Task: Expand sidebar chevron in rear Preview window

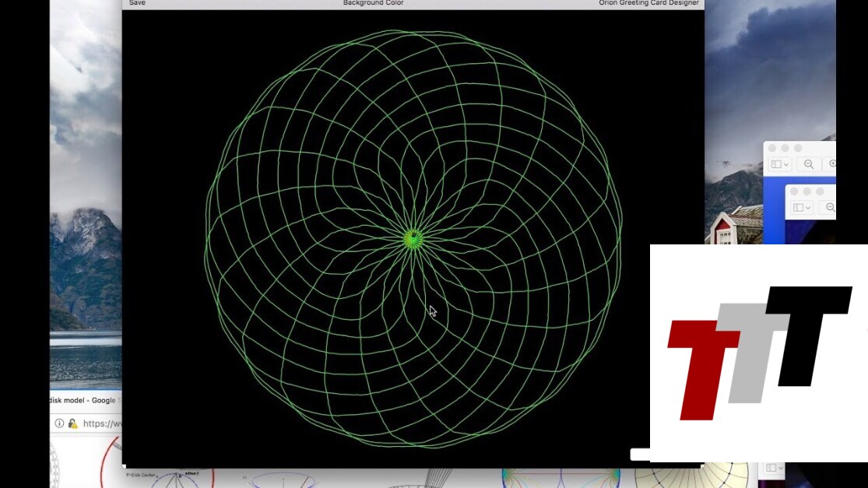Action: 786,164
